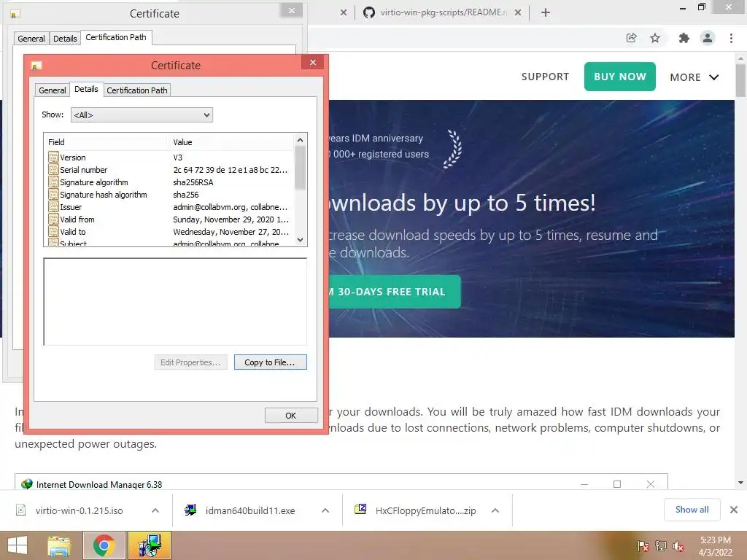Click the Serial number field icon

pos(53,169)
